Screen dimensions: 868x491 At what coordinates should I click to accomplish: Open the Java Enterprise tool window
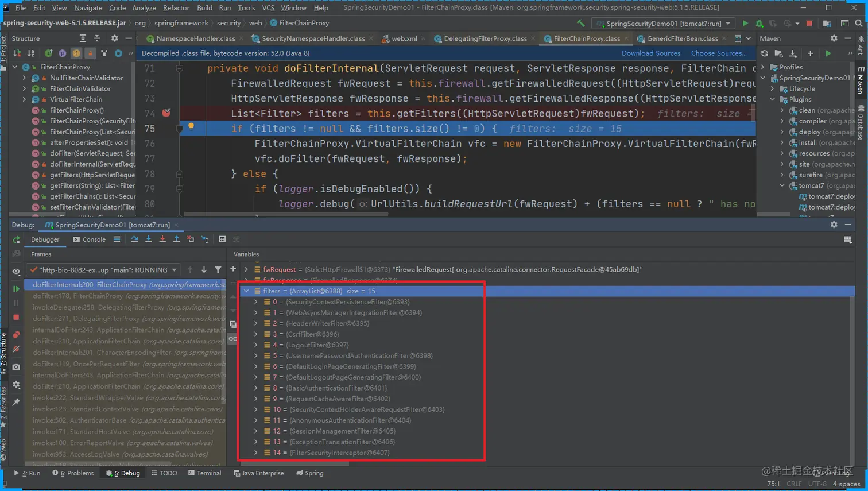pos(258,473)
